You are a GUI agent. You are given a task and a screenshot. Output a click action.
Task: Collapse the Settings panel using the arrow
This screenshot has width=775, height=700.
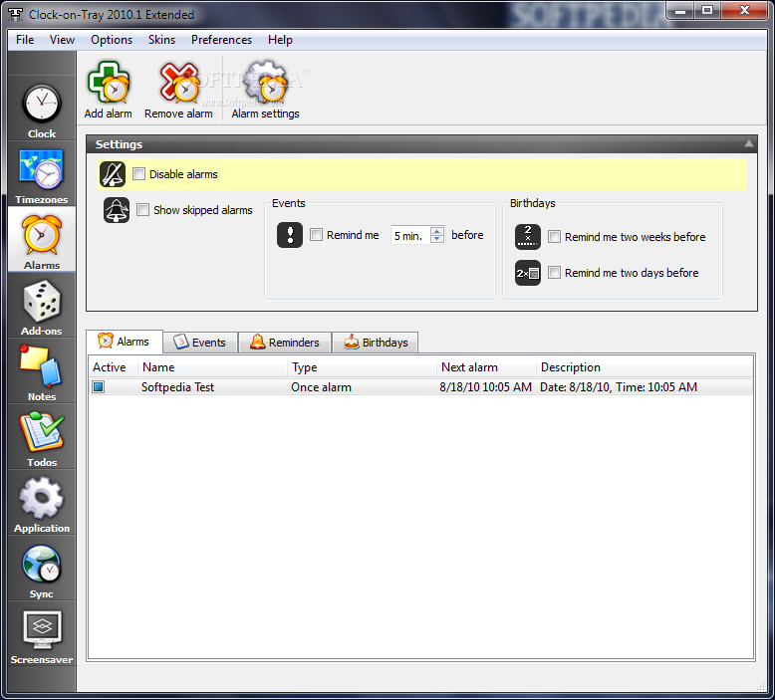[x=749, y=143]
